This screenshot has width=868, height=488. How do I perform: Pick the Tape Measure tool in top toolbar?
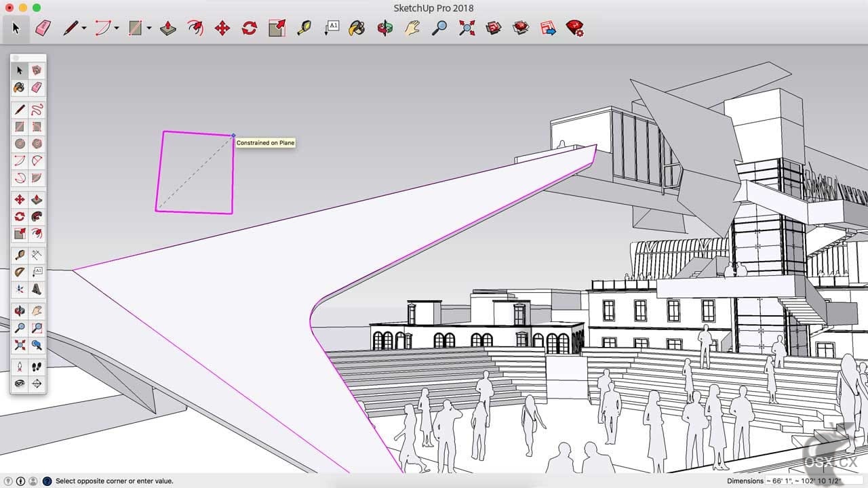304,28
